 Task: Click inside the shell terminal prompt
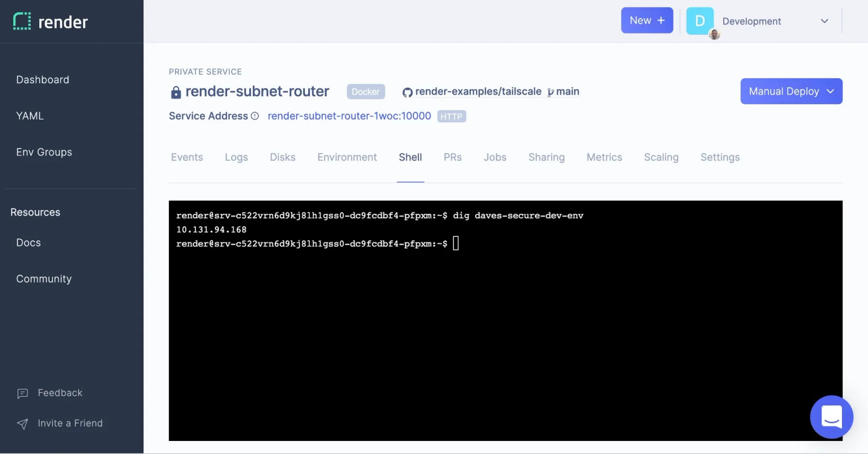(455, 243)
